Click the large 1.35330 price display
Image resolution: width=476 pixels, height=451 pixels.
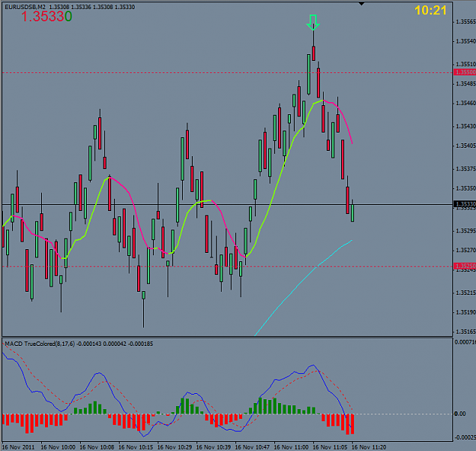[x=46, y=17]
